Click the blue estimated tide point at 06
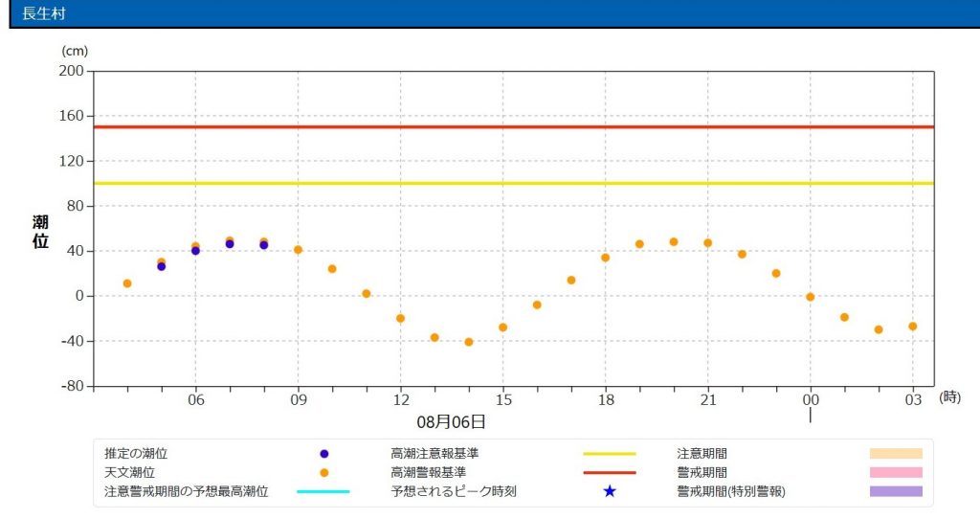Viewport: 980px width, 519px height. click(195, 251)
